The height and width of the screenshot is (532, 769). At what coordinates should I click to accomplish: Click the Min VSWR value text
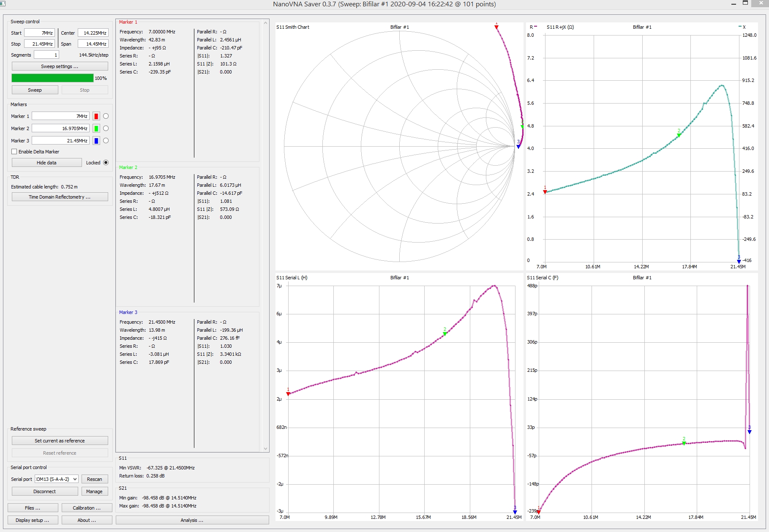point(171,468)
